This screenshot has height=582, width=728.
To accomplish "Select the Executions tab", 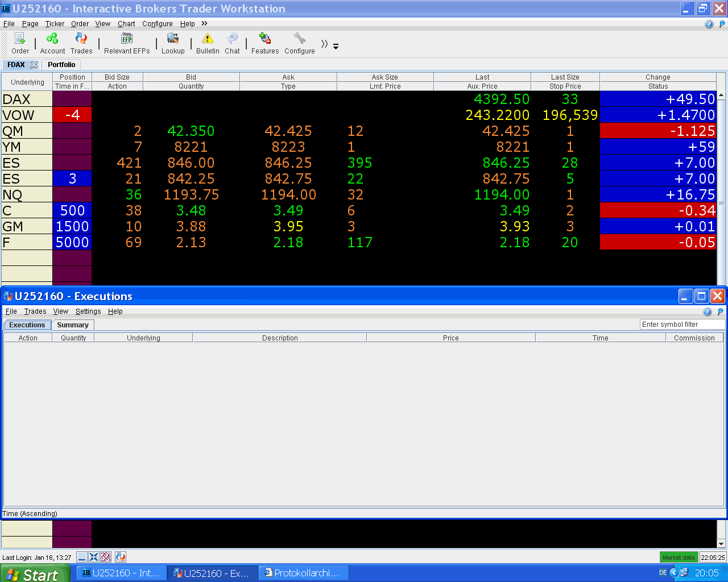I will coord(27,325).
